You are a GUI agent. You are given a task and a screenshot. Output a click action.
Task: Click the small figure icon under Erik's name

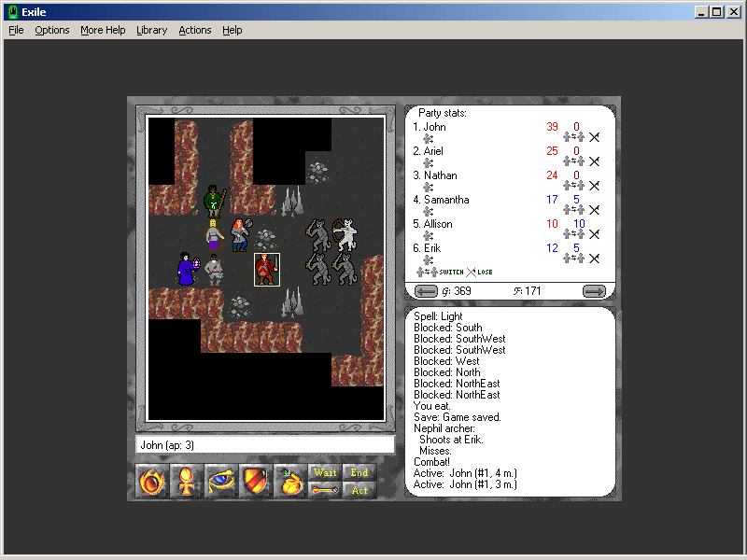pos(429,260)
